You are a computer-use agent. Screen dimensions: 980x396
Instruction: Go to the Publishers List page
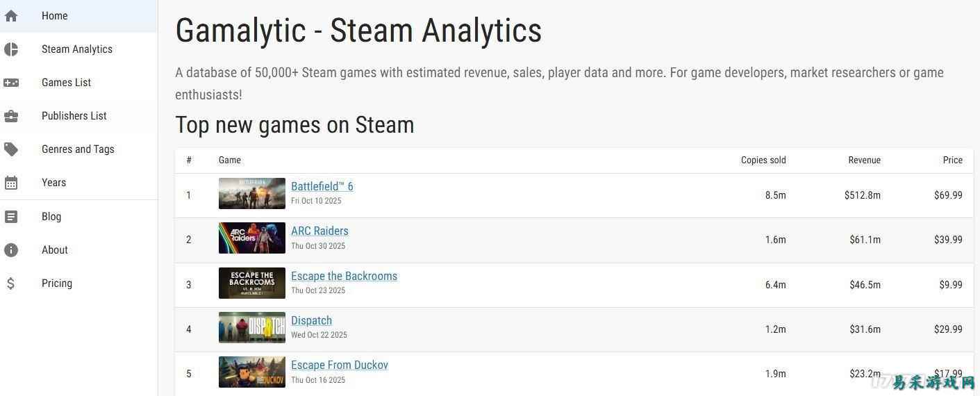[x=74, y=116]
